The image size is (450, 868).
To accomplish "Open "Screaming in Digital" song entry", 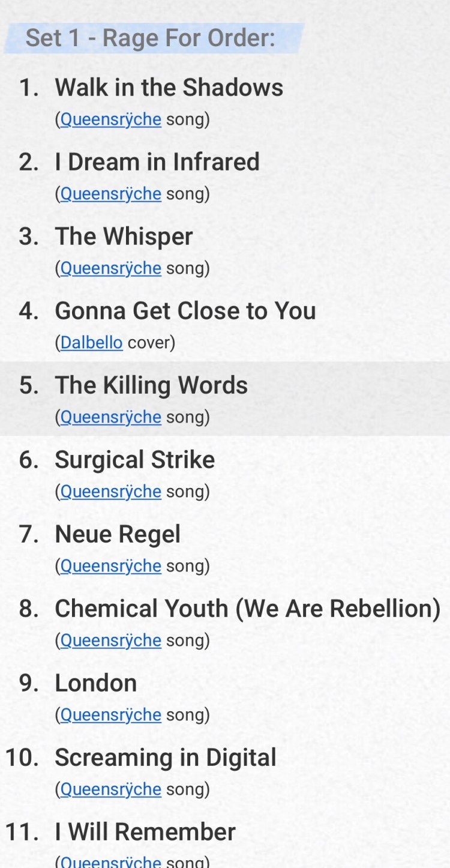I will point(166,758).
